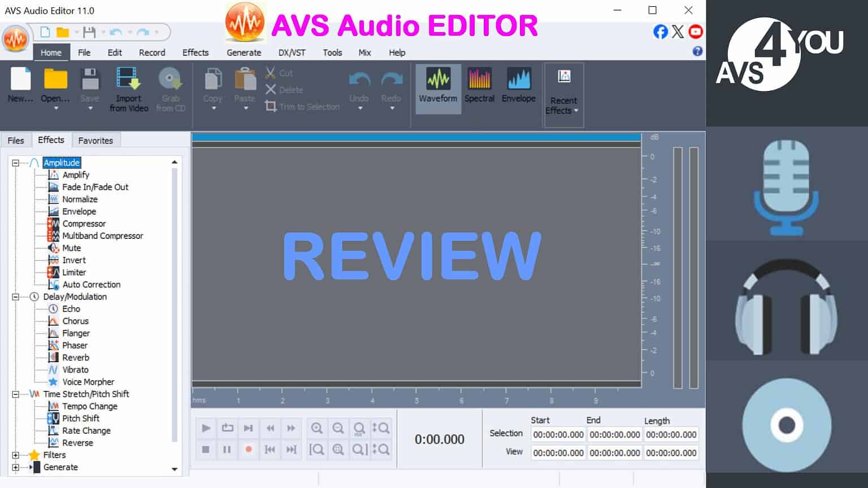This screenshot has height=488, width=868.
Task: Open the Tools menu
Action: pos(332,53)
